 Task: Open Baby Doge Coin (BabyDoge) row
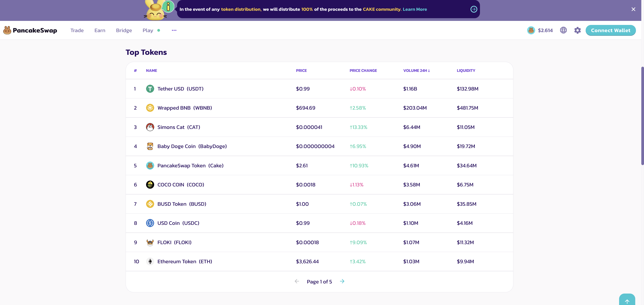[319, 146]
